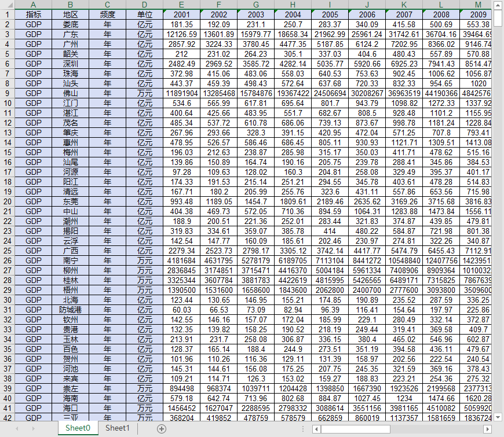Click the value 414 for 揭阳 2005
The image size is (504, 437).
(330, 231)
